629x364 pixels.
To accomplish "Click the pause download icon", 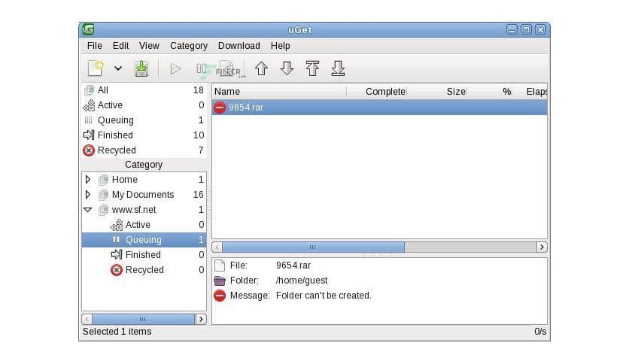I will click(x=202, y=69).
